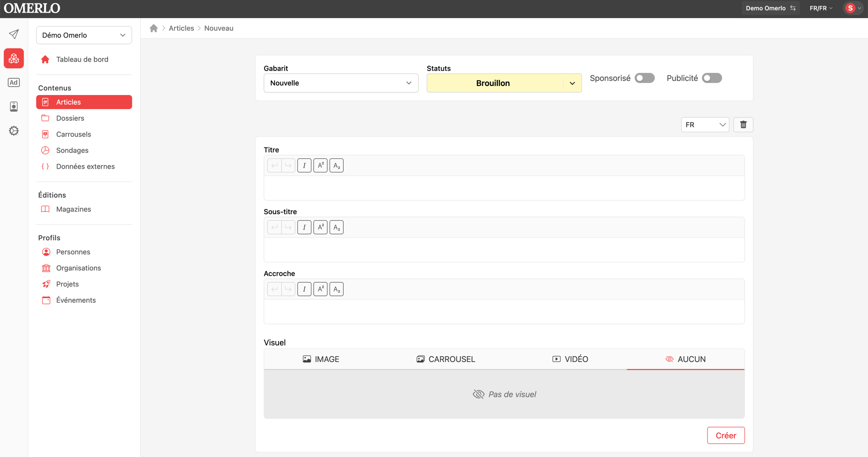Go to home breadcrumb icon
868x457 pixels.
[x=154, y=28]
